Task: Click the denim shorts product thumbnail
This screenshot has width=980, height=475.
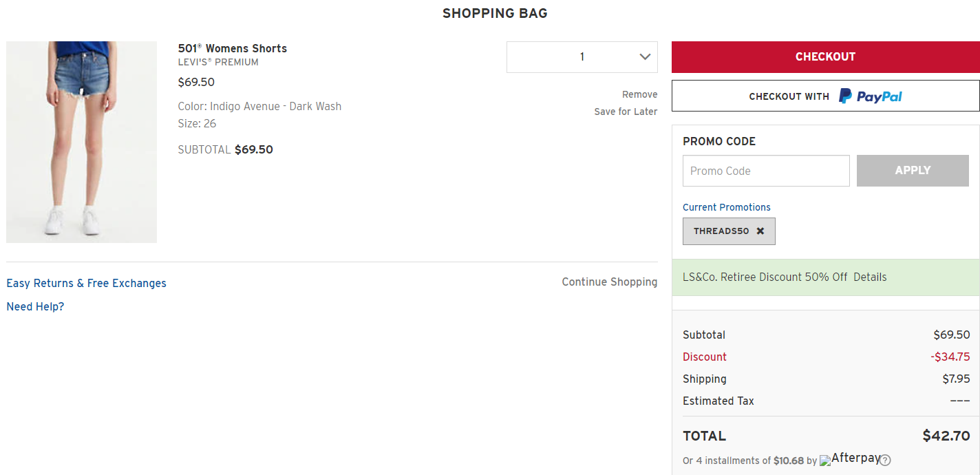Action: pyautogui.click(x=81, y=142)
